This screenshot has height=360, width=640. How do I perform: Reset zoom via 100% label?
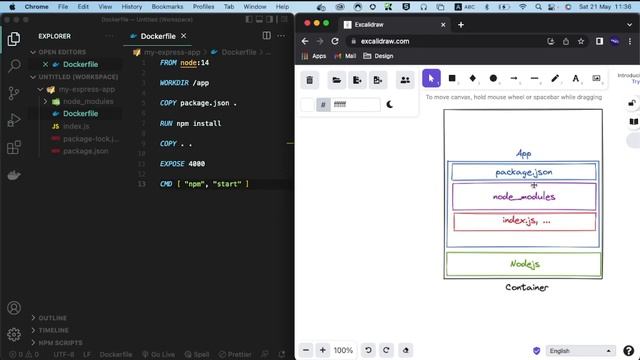(x=343, y=350)
